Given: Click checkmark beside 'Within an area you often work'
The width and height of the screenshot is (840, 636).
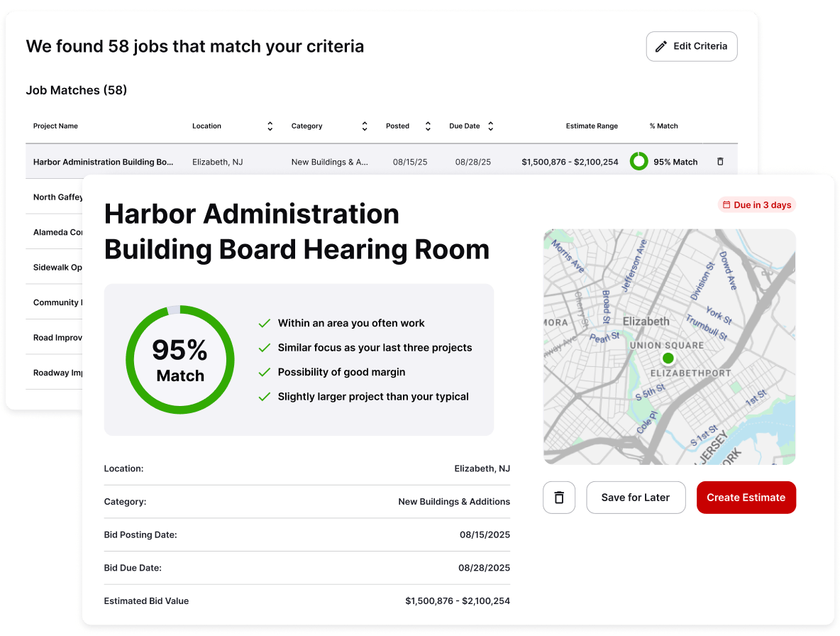Looking at the screenshot, I should pos(265,323).
